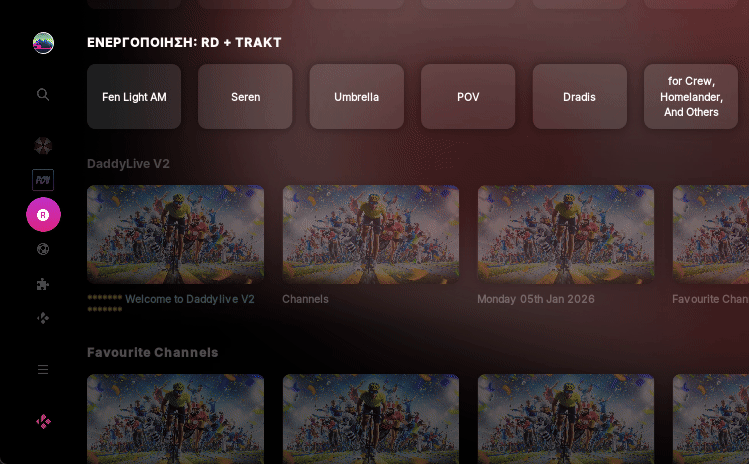749x464 pixels.
Task: Select the Seren tile
Action: click(x=246, y=97)
